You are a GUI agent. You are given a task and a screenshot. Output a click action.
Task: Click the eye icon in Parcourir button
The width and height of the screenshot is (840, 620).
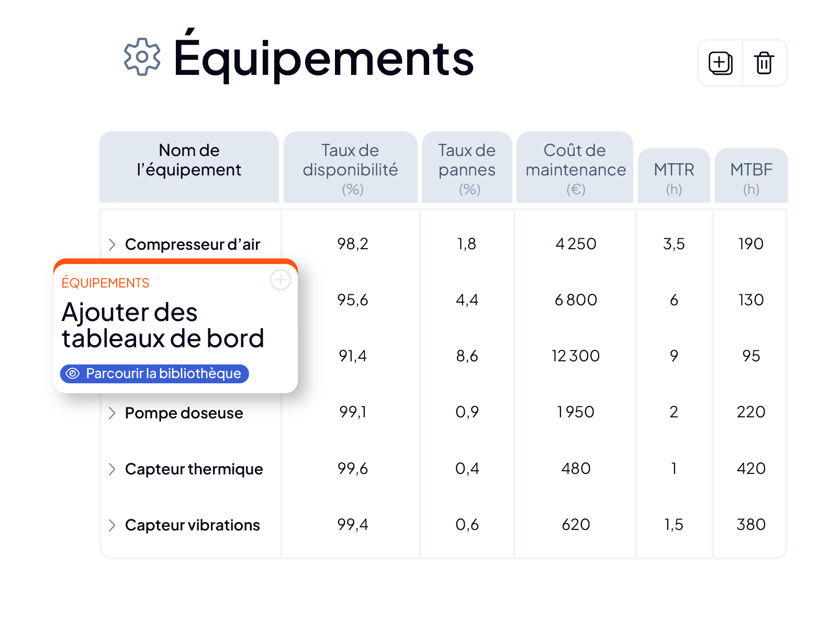click(73, 373)
